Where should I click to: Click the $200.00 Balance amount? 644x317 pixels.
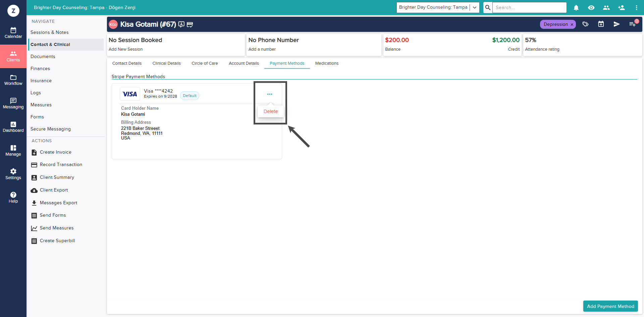point(397,40)
